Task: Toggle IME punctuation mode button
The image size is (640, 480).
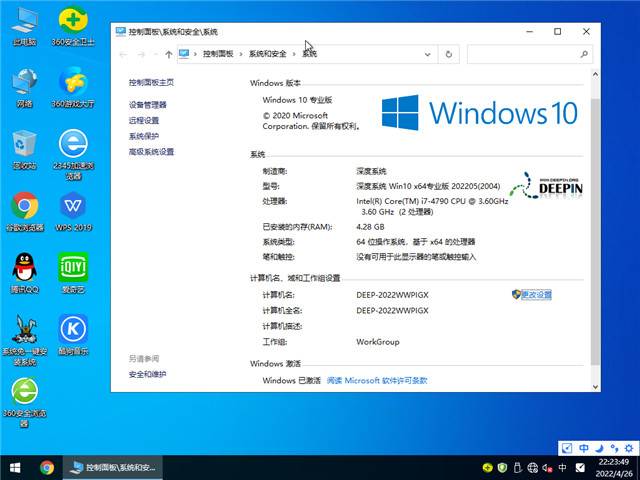Action: pos(613,448)
